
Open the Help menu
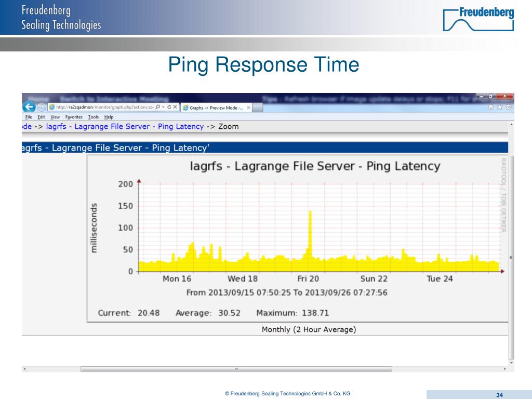click(109, 117)
